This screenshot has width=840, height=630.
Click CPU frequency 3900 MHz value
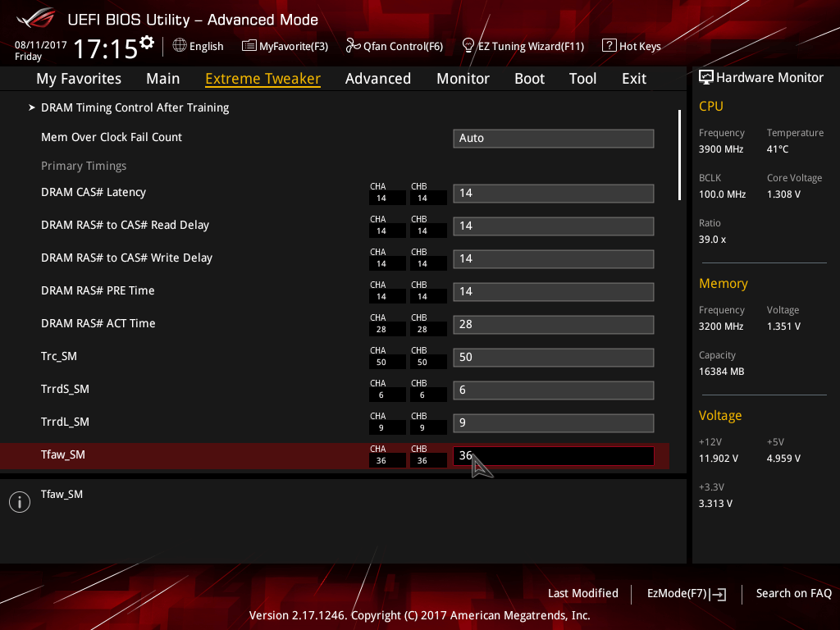click(x=720, y=149)
